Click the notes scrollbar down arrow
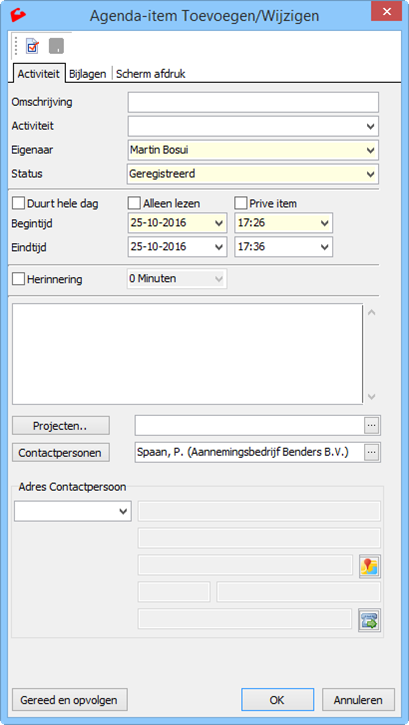 [x=372, y=397]
